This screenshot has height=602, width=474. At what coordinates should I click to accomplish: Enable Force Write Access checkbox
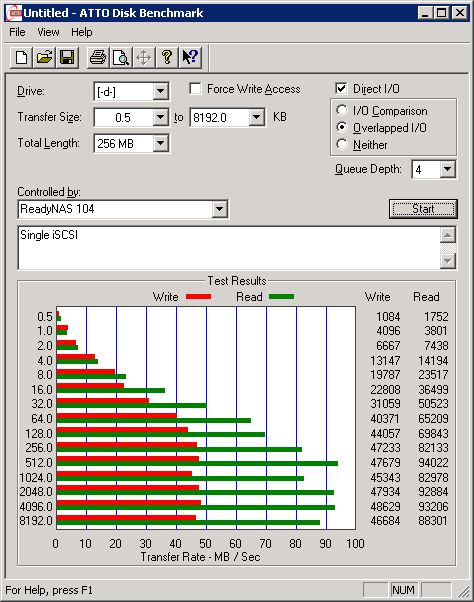point(195,89)
